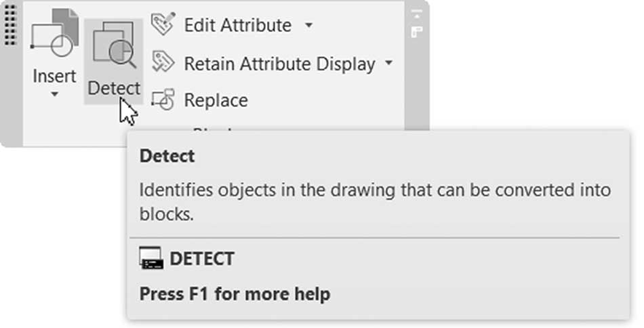Click the Insert block icon
644x328 pixels.
55,33
